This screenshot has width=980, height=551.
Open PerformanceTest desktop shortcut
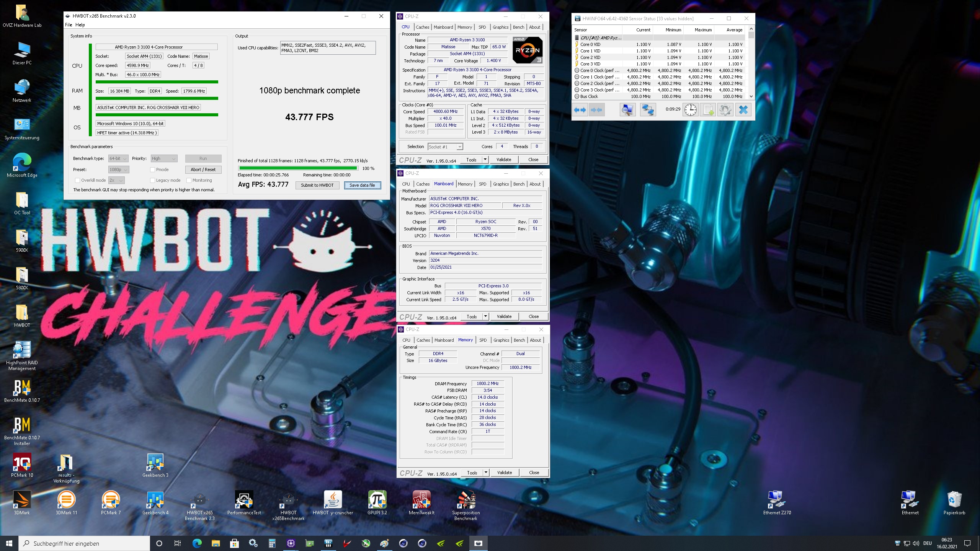click(244, 503)
